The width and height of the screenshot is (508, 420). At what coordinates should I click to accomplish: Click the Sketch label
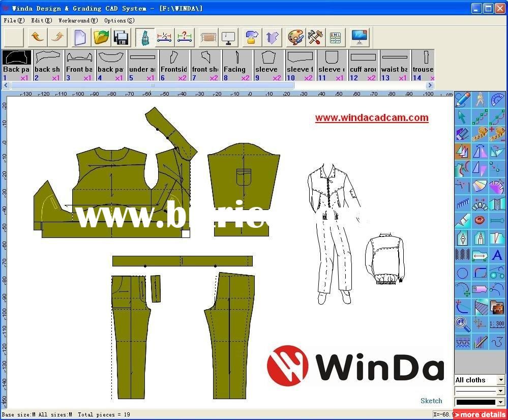pyautogui.click(x=431, y=401)
